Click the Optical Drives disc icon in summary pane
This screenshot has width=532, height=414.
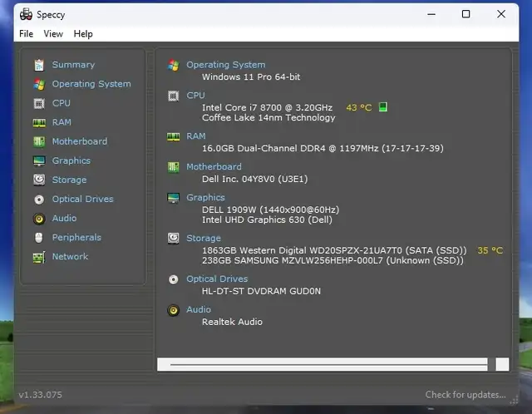pyautogui.click(x=174, y=279)
